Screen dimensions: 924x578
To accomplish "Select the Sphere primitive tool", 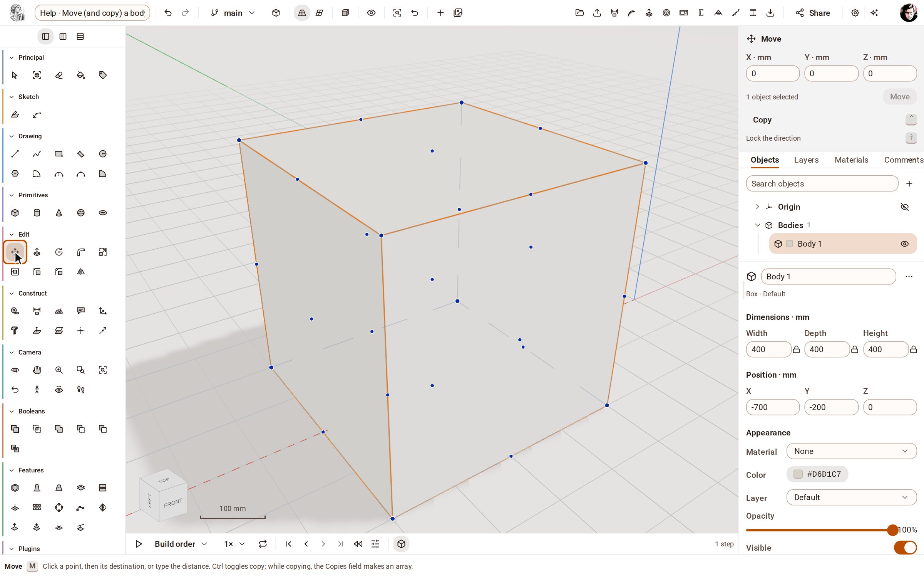I will tap(81, 213).
